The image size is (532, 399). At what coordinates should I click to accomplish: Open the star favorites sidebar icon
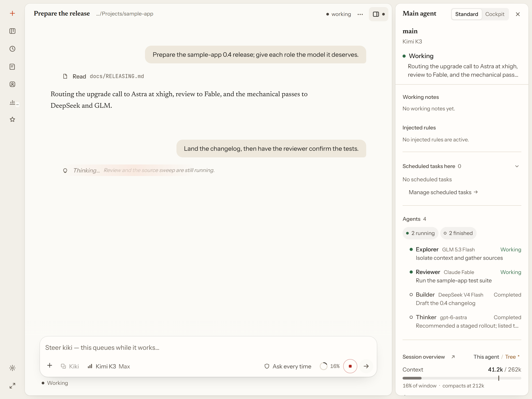(12, 119)
